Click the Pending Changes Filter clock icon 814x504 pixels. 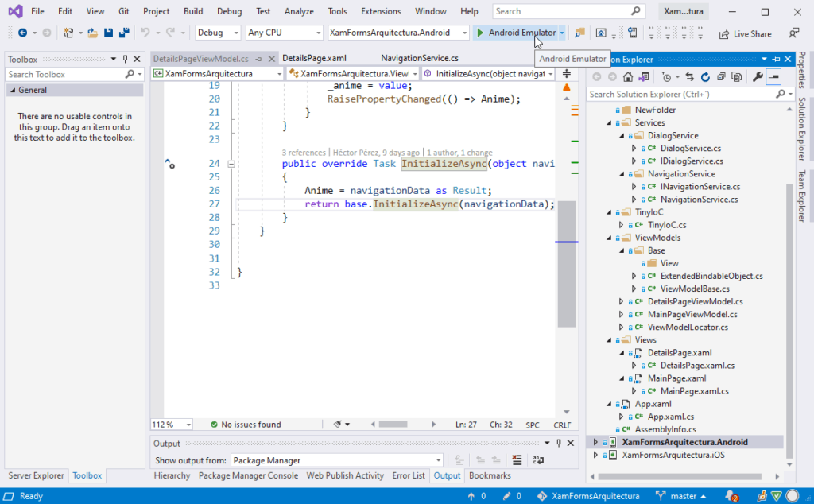tap(667, 77)
